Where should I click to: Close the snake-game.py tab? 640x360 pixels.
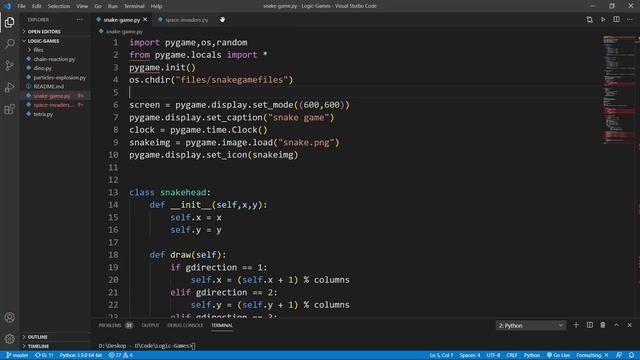[x=145, y=20]
